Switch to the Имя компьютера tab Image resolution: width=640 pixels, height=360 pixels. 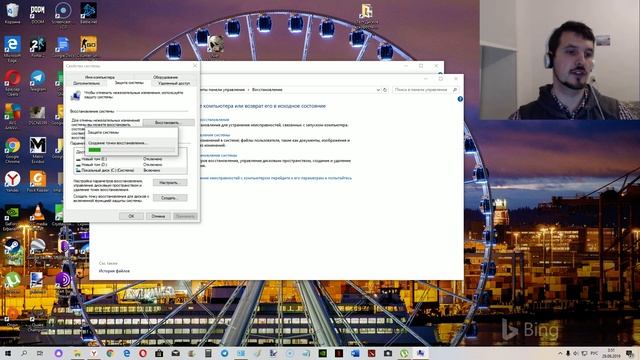(x=100, y=77)
